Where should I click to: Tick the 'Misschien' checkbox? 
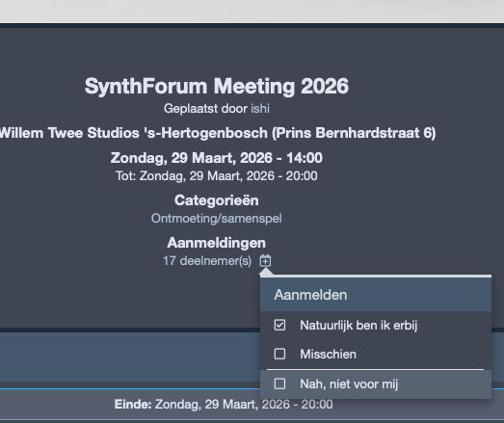[279, 354]
